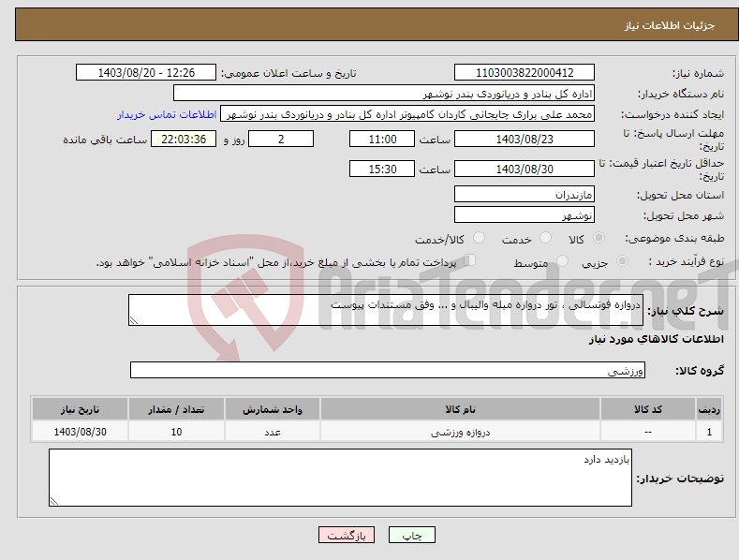
Task: Click the delivery province field مازندران
Action: click(x=525, y=194)
